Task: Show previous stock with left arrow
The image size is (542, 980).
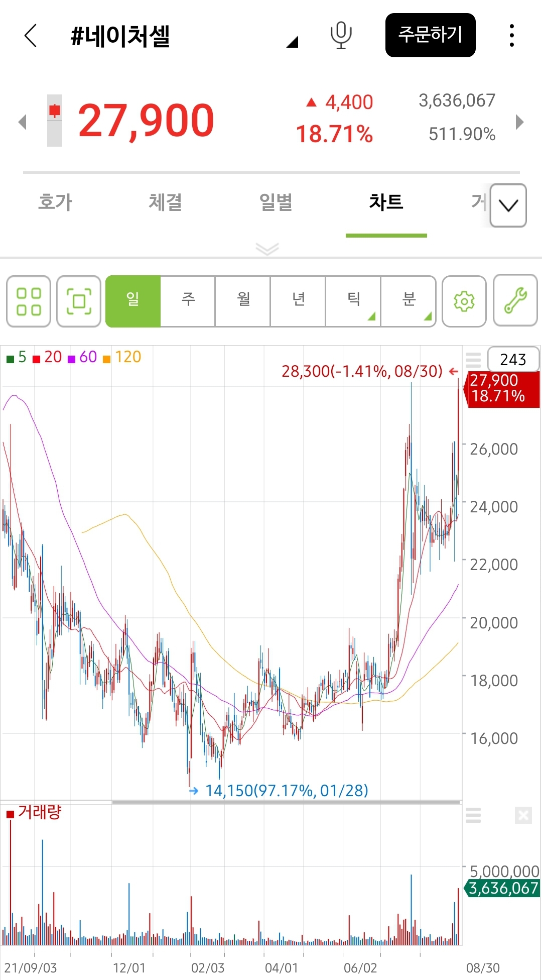Action: (x=22, y=122)
